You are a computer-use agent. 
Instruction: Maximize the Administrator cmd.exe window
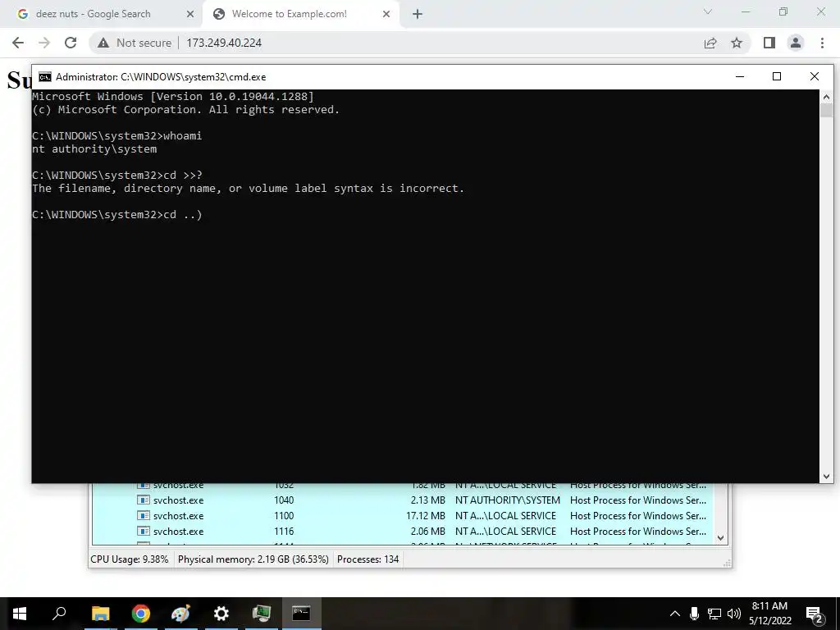pos(777,76)
